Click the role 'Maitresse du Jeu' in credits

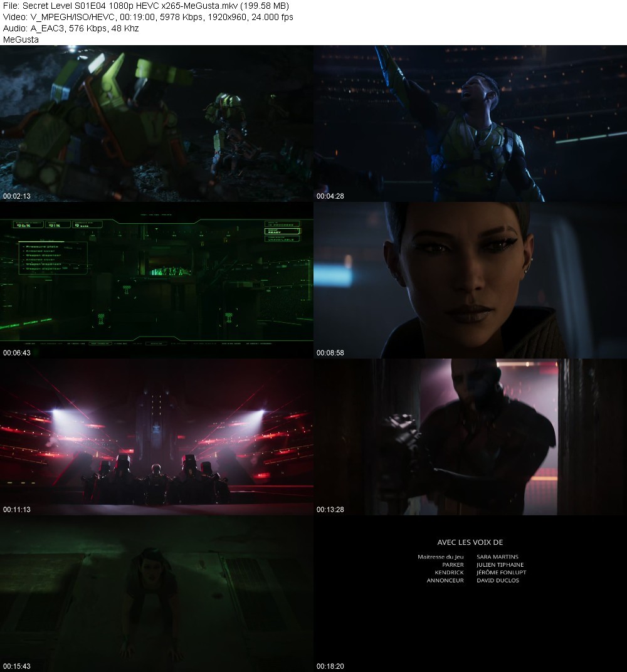[441, 557]
